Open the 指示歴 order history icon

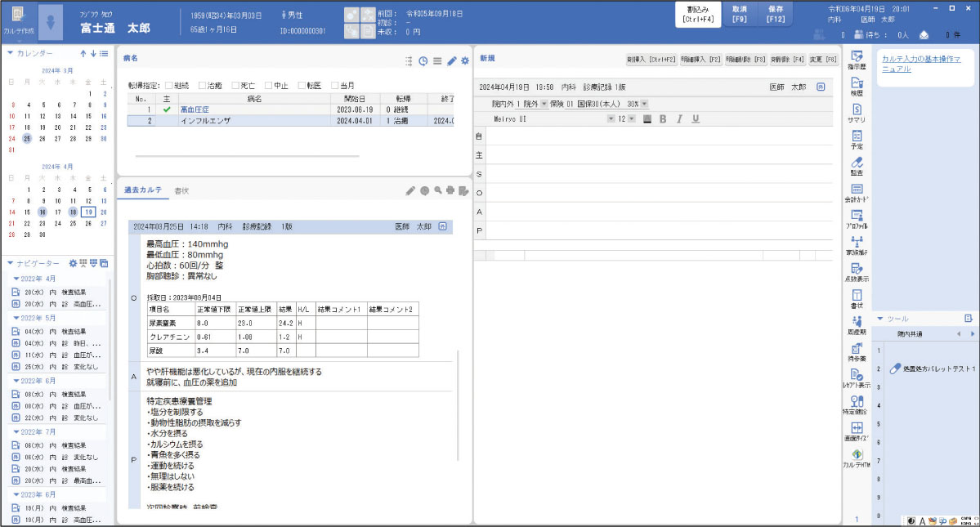point(857,58)
